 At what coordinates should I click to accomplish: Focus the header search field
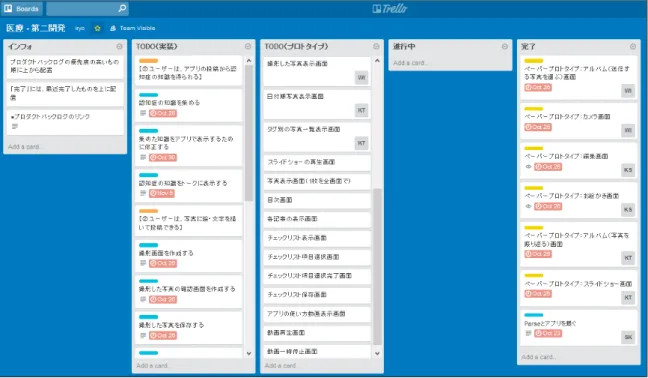click(x=87, y=9)
